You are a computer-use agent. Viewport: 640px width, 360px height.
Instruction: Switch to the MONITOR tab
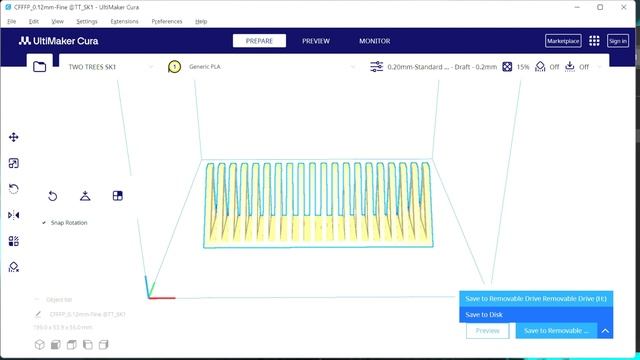tap(375, 41)
